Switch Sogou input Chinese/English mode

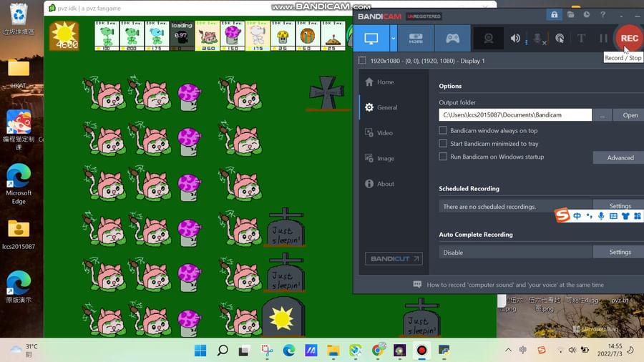(x=577, y=216)
